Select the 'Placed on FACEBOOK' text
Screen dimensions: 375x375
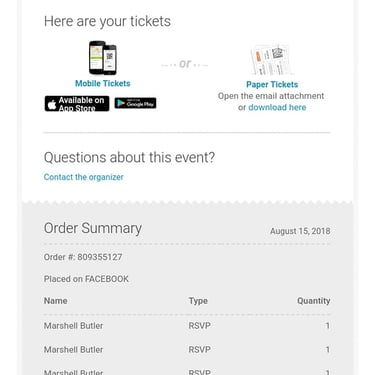[86, 279]
